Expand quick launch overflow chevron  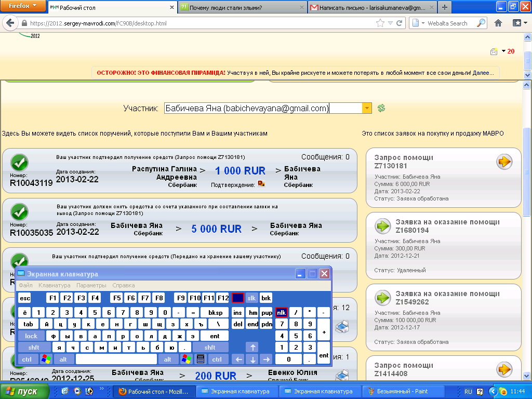coord(101,389)
